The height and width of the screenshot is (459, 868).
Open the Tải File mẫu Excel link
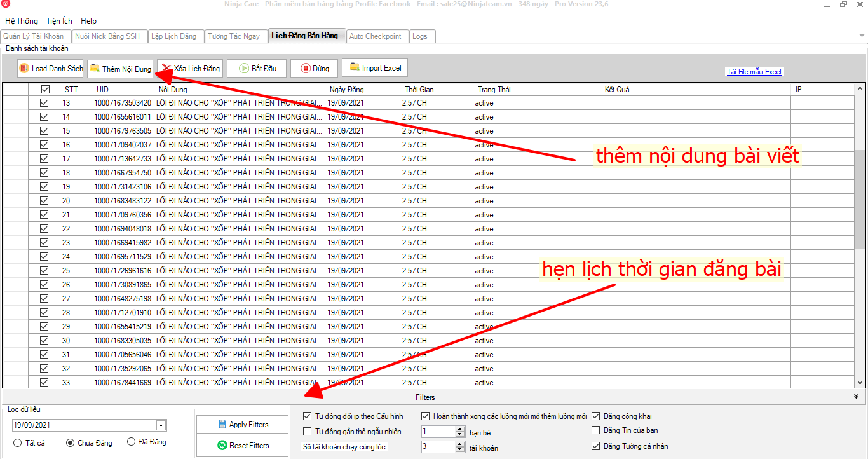(754, 72)
